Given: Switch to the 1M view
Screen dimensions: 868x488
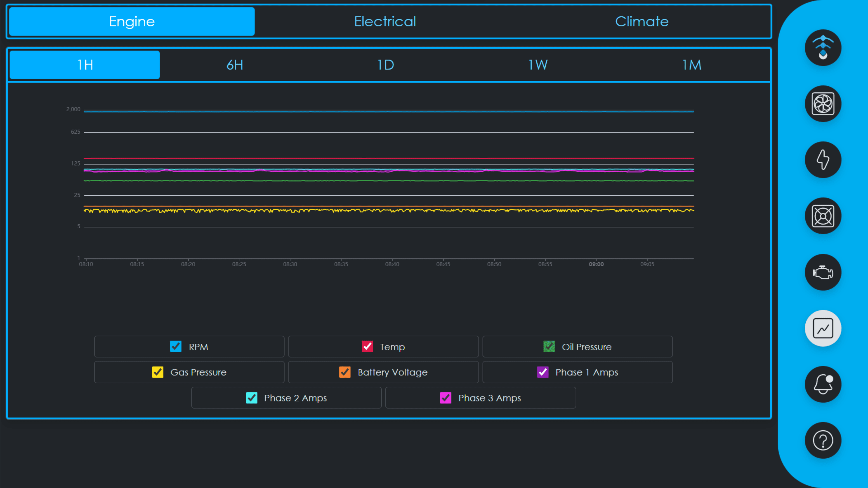Looking at the screenshot, I should 691,65.
